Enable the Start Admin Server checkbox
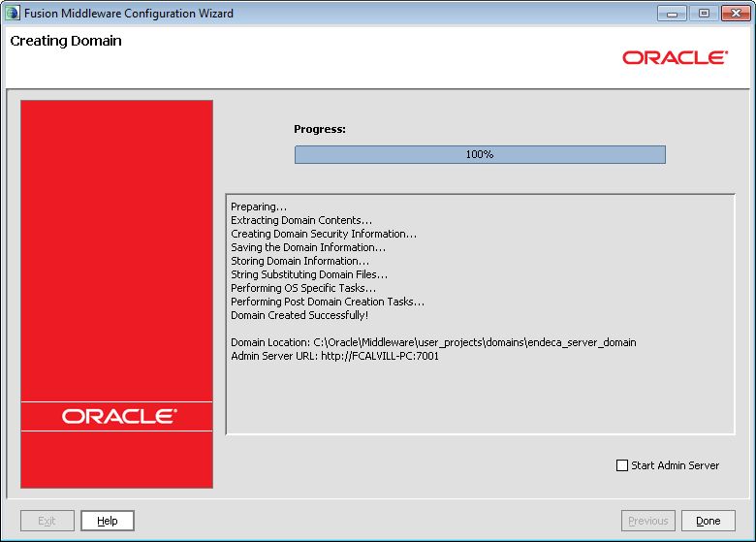 tap(622, 465)
